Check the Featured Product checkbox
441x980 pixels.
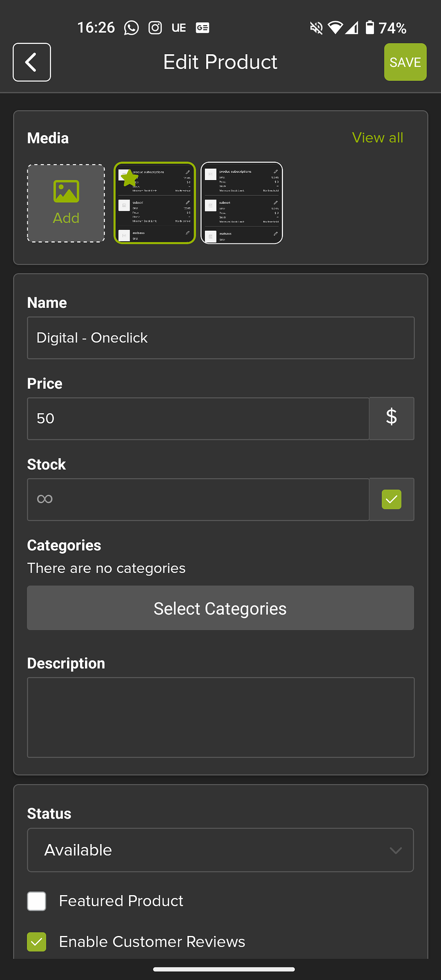click(37, 901)
